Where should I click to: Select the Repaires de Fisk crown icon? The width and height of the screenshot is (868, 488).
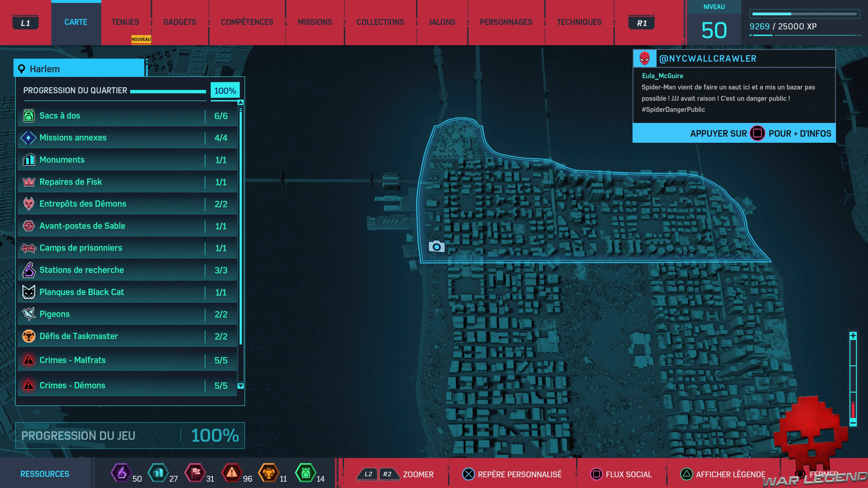pyautogui.click(x=29, y=182)
